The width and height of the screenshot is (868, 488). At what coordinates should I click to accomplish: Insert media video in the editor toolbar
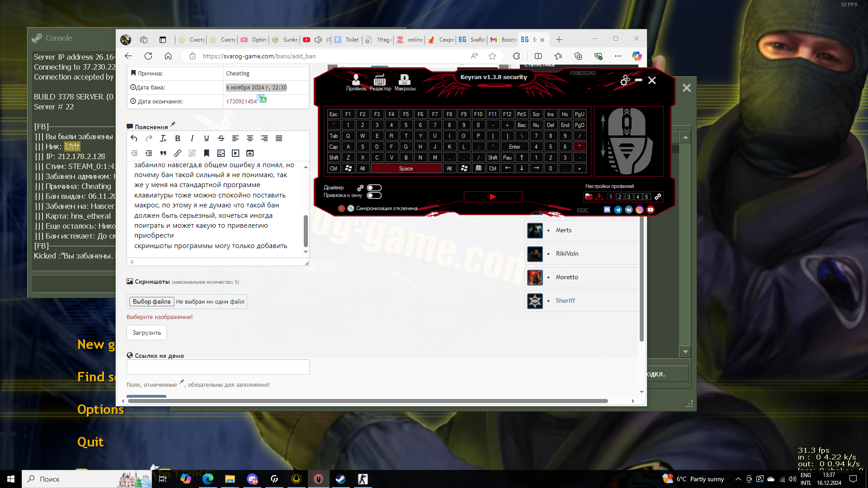coord(236,153)
